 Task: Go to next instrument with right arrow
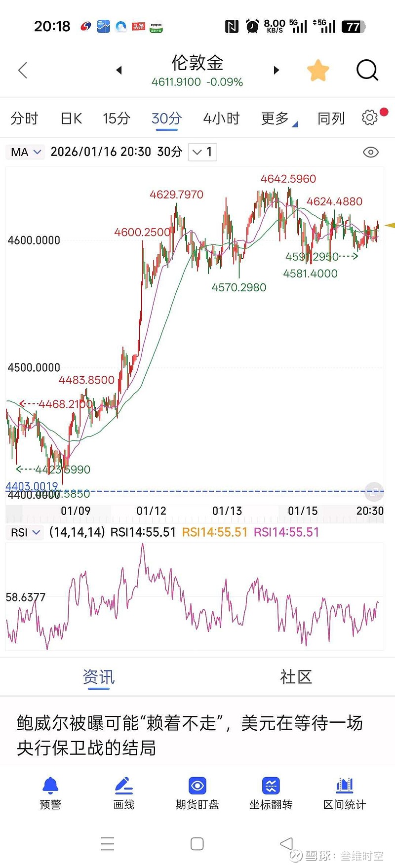point(276,70)
